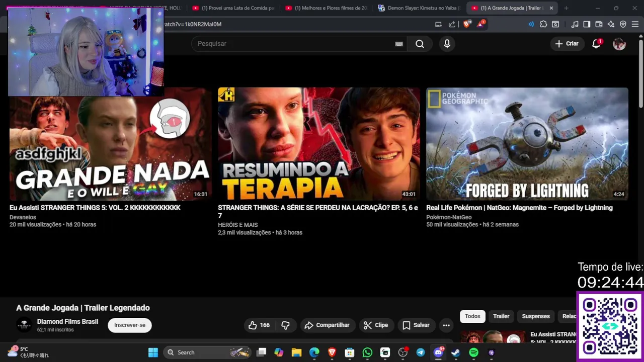The width and height of the screenshot is (644, 362).
Task: Open the weather widget showing 5°C
Action: pos(28,352)
